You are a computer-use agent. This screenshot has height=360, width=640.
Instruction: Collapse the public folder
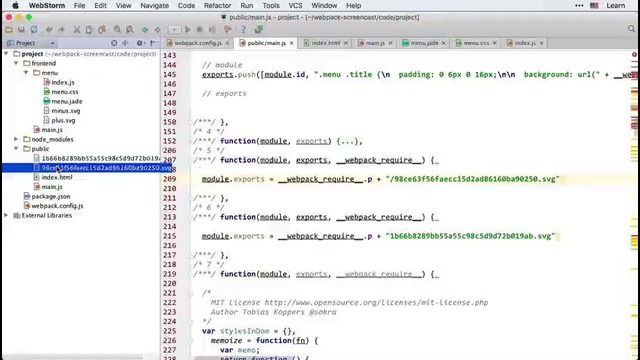(x=16, y=149)
